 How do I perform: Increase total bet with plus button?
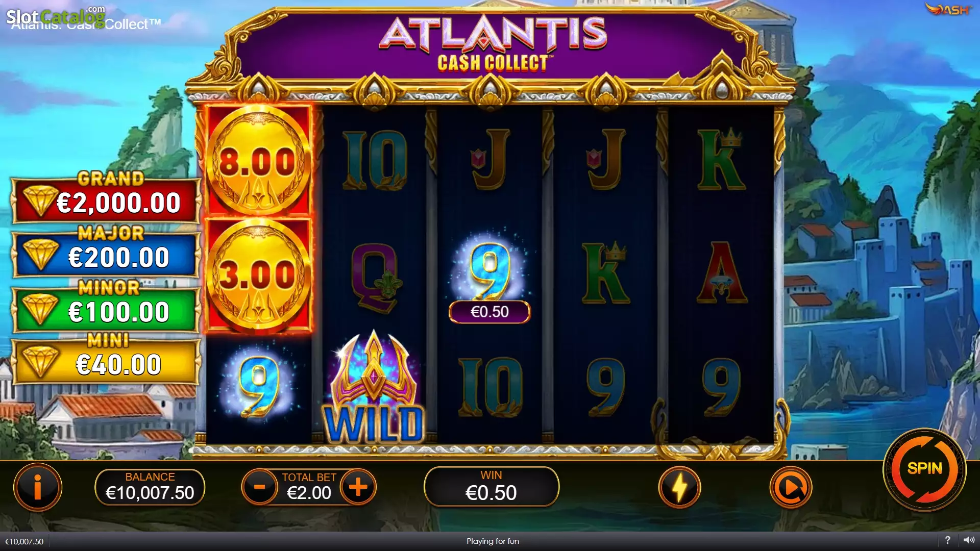coord(358,487)
